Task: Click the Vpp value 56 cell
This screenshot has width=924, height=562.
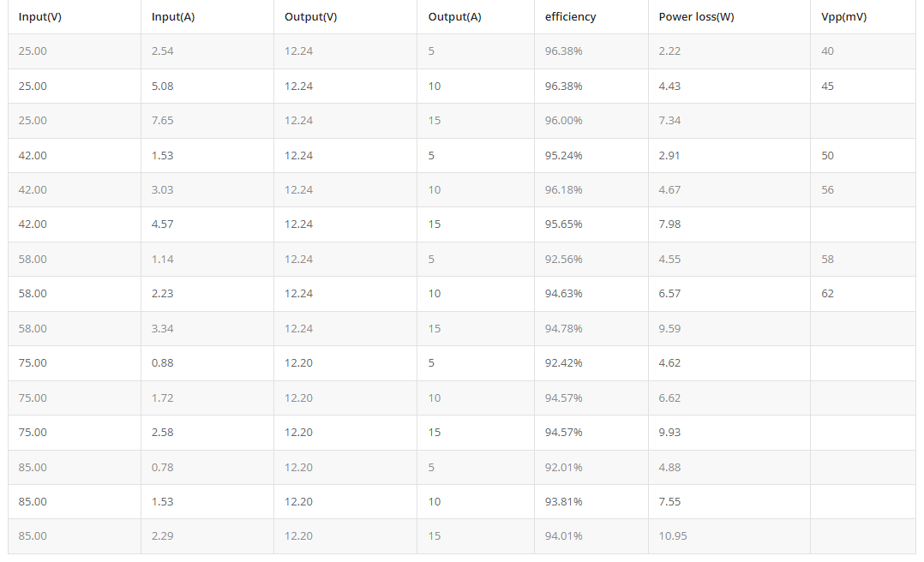Action: (827, 190)
